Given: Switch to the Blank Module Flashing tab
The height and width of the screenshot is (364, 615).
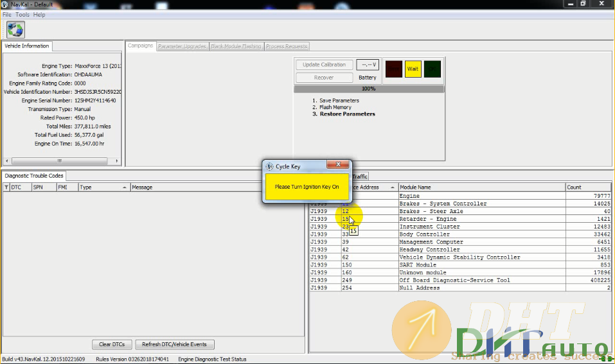Looking at the screenshot, I should pyautogui.click(x=236, y=46).
